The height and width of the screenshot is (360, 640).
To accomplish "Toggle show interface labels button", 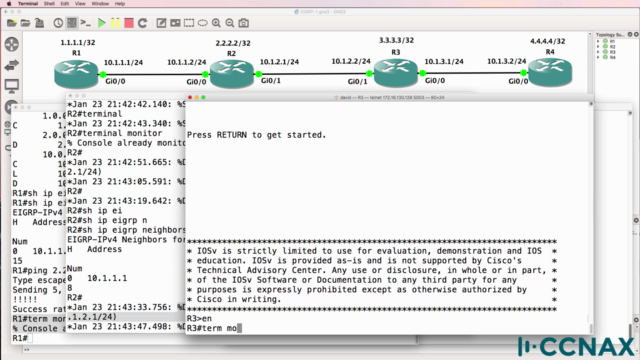I will [72, 23].
